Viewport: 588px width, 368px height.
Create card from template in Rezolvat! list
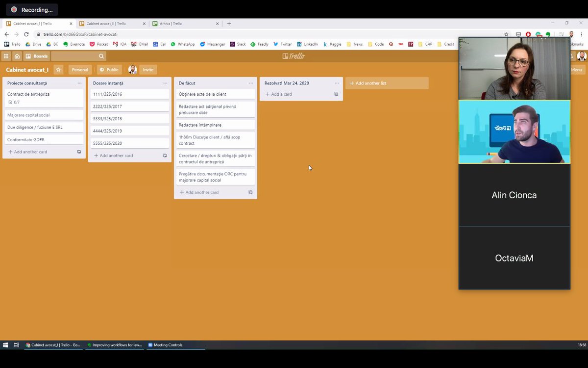(336, 94)
